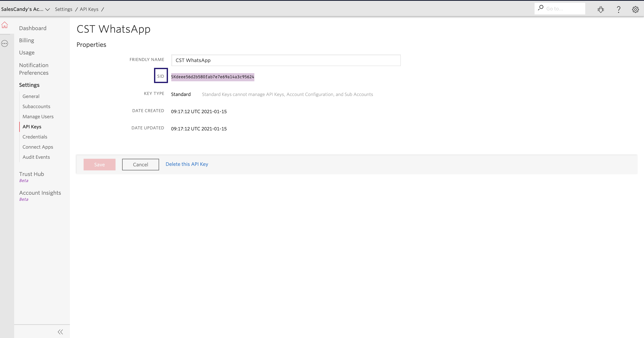Click the search magnifier icon
The height and width of the screenshot is (338, 644).
coord(541,8)
